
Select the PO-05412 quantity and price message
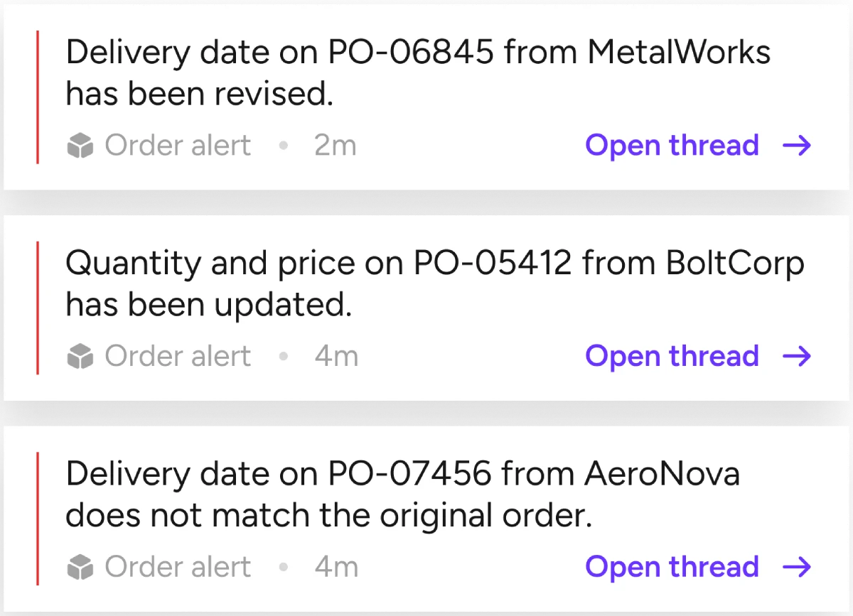tap(434, 284)
